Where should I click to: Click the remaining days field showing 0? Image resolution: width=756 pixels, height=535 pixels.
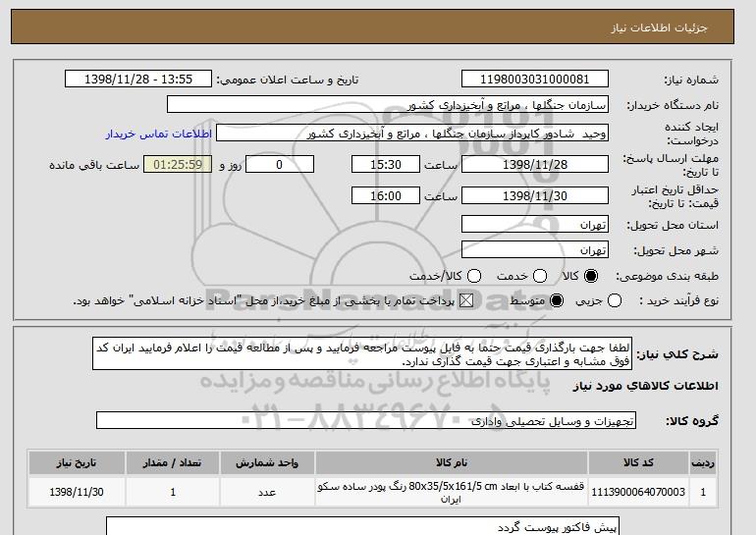click(x=280, y=164)
